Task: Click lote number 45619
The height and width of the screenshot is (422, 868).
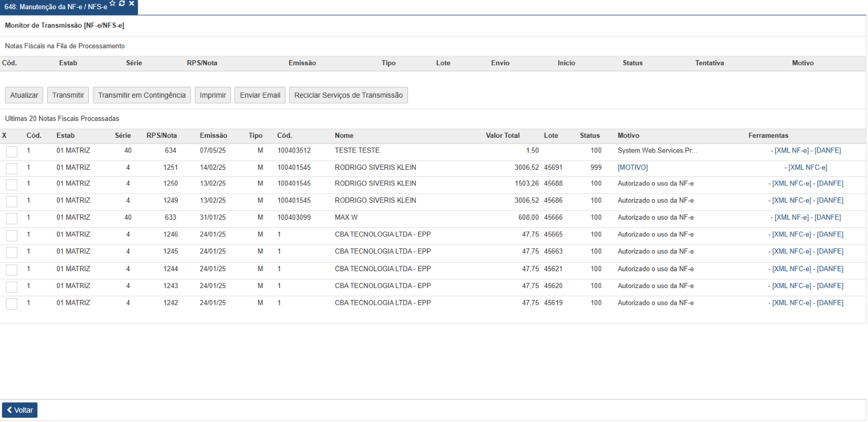Action: (x=553, y=303)
